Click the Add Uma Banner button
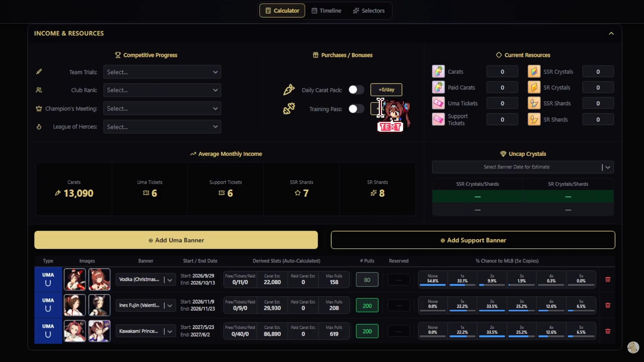Viewport: 644px width, 362px height. pyautogui.click(x=176, y=240)
